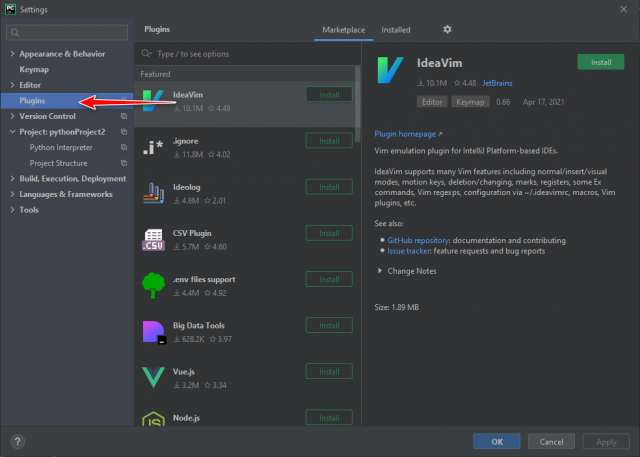Install .env files support plugin
640x457 pixels.
point(329,279)
